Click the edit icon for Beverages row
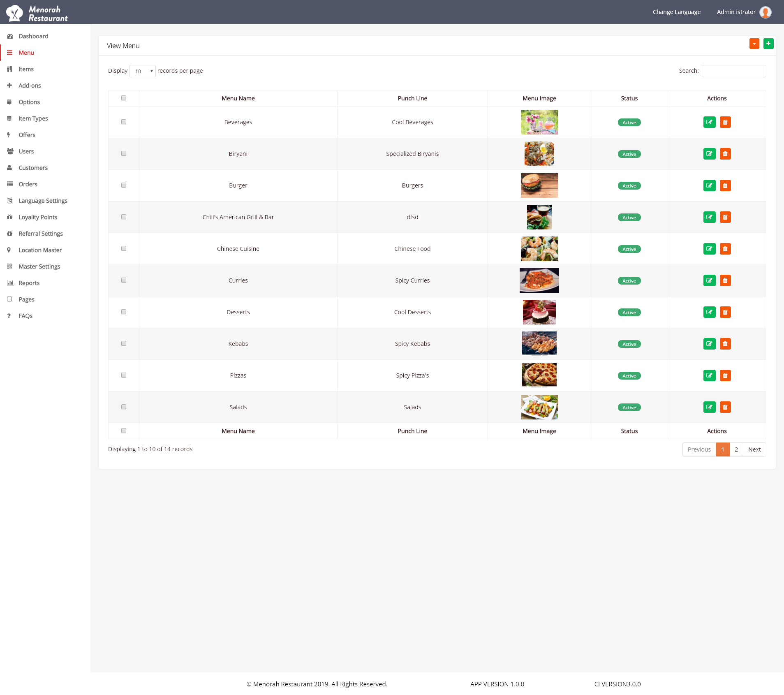The height and width of the screenshot is (695, 784). point(709,122)
